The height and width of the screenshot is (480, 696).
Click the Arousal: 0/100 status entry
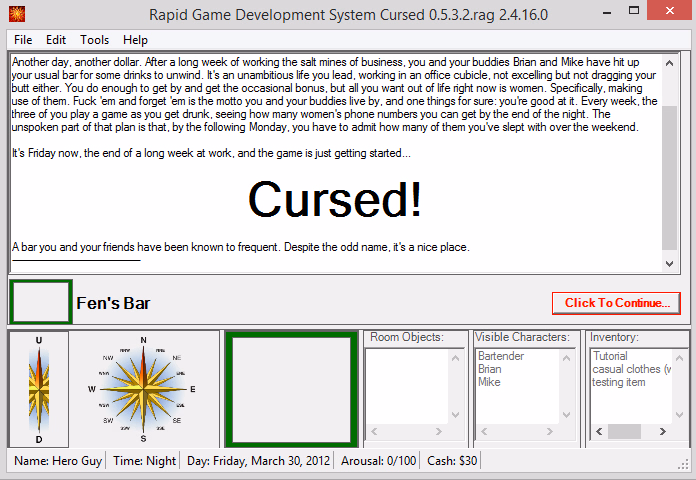379,461
